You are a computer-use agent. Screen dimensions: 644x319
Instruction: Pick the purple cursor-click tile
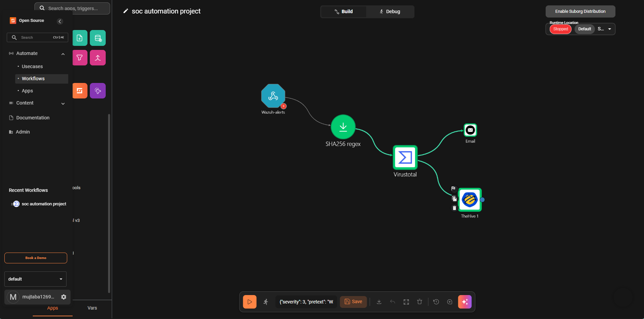point(98,91)
